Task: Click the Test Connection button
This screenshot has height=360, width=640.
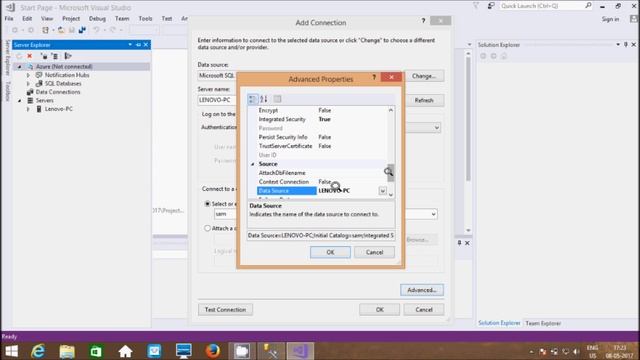Action: pos(225,309)
